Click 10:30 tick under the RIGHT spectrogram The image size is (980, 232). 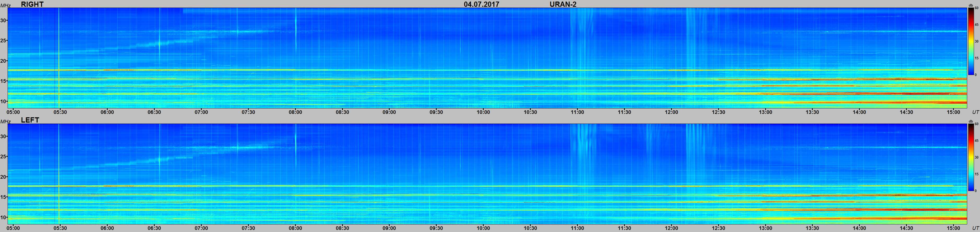coord(530,112)
